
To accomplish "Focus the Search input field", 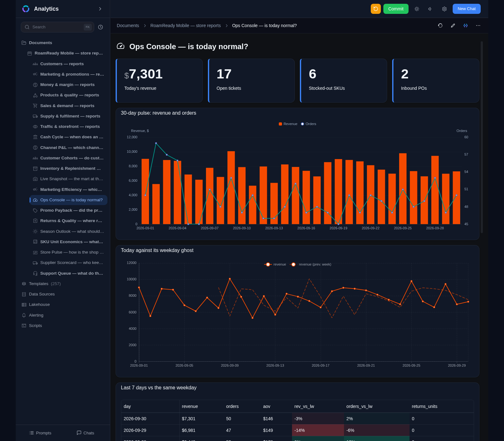I will (57, 27).
